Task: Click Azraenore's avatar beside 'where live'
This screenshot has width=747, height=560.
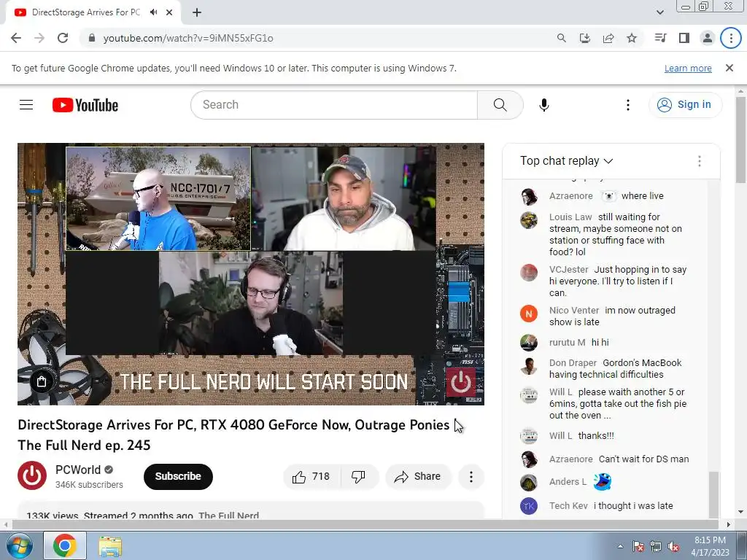Action: pyautogui.click(x=529, y=196)
